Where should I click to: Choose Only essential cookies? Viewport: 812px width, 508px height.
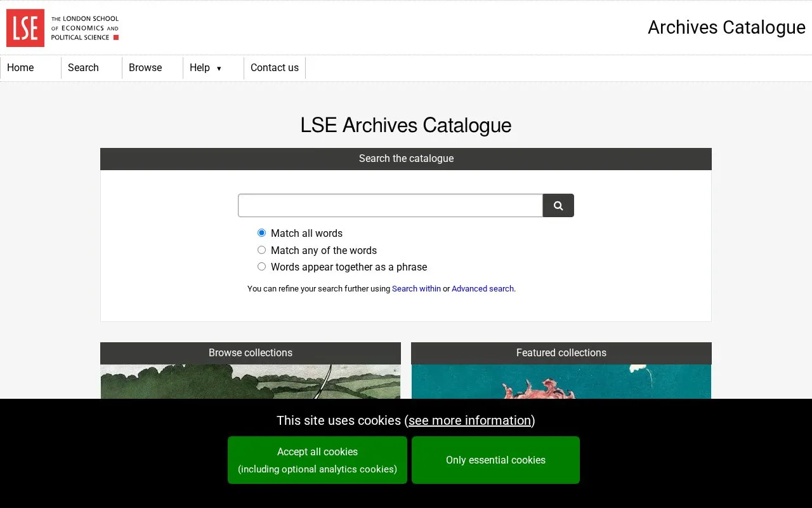point(495,460)
